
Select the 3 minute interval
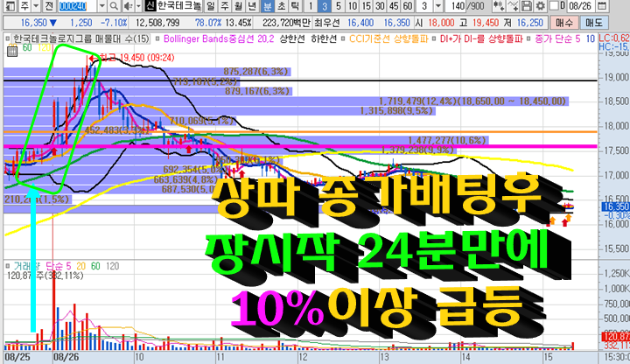coord(325,6)
